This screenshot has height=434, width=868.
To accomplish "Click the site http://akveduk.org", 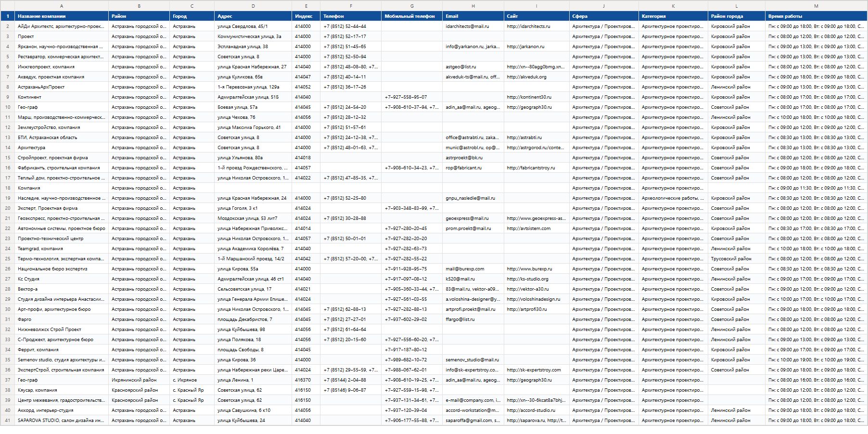I will 536,77.
